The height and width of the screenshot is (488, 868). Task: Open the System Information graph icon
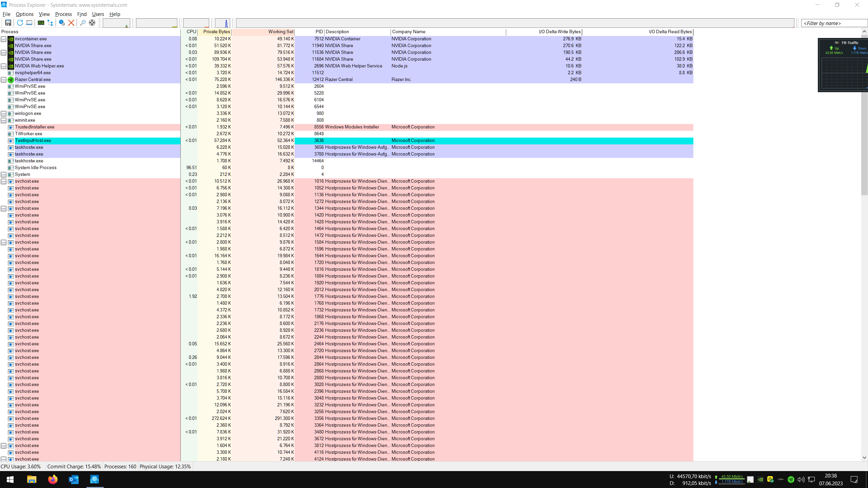[41, 23]
